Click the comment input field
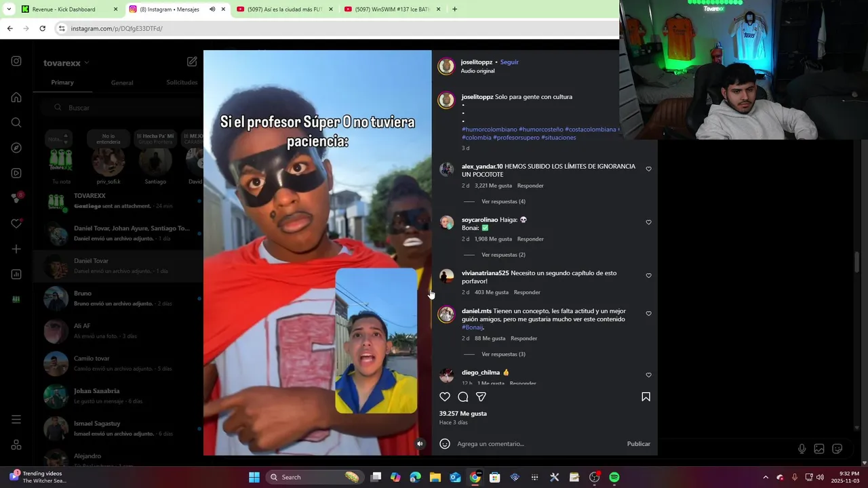The height and width of the screenshot is (488, 868). [x=539, y=444]
